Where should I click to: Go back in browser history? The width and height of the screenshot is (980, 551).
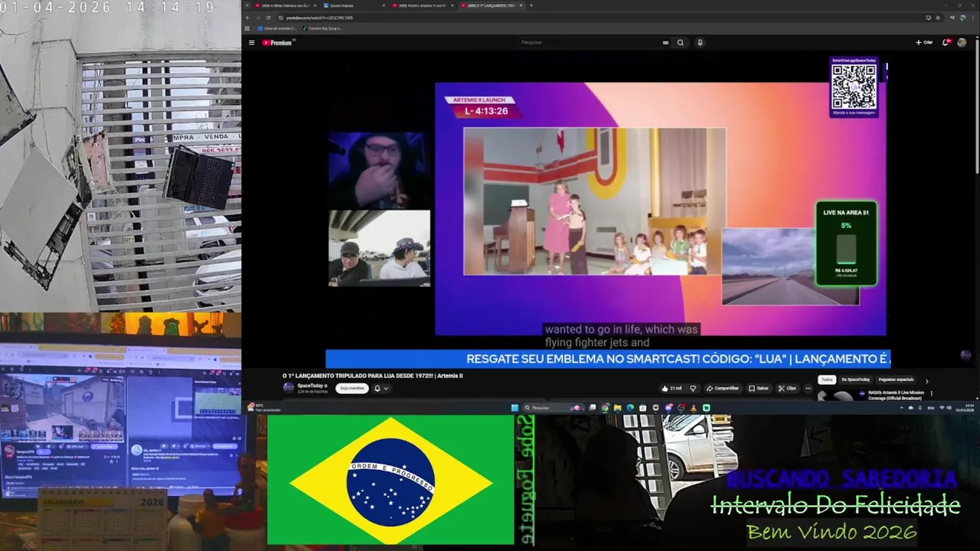(249, 18)
